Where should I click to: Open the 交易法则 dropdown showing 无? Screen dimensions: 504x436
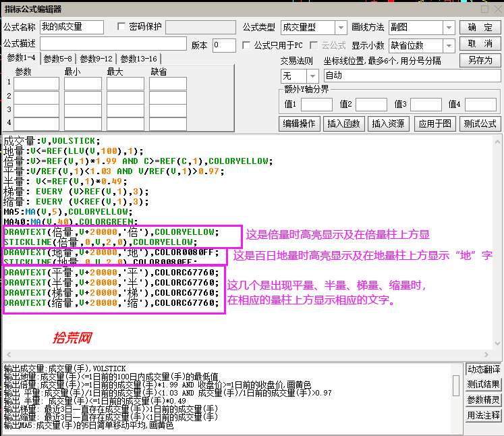pos(300,76)
